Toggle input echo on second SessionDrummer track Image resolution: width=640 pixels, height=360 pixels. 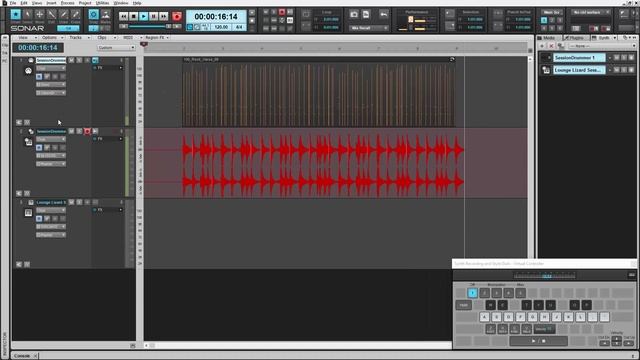tap(95, 131)
